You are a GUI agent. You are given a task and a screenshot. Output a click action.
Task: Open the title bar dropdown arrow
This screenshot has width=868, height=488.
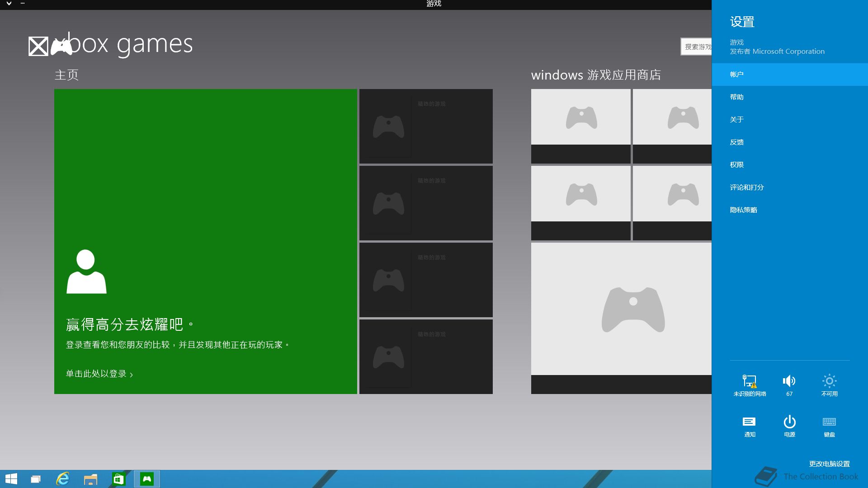click(9, 4)
